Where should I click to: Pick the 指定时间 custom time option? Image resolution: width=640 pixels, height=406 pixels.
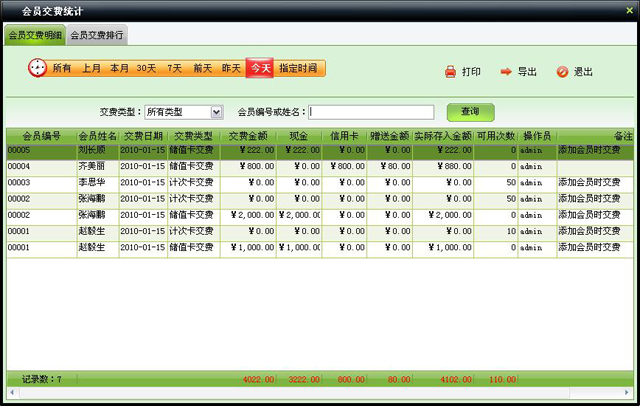click(299, 68)
